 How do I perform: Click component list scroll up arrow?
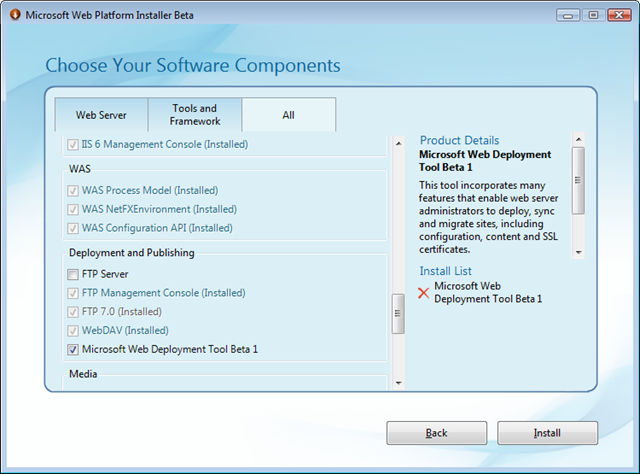[x=398, y=143]
